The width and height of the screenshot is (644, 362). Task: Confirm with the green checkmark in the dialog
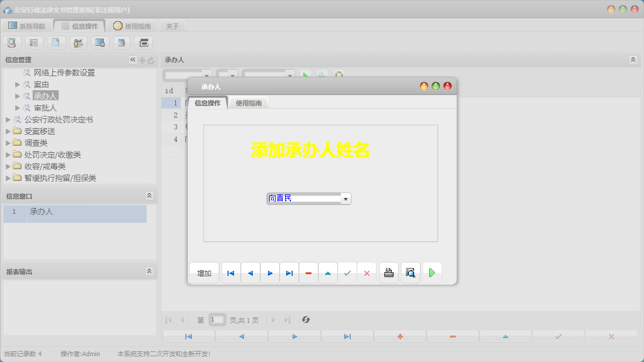click(x=347, y=273)
